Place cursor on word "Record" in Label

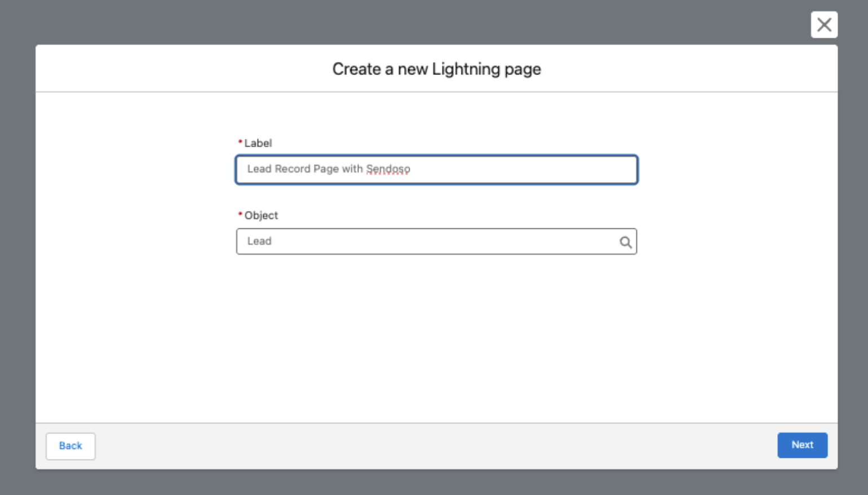point(293,169)
